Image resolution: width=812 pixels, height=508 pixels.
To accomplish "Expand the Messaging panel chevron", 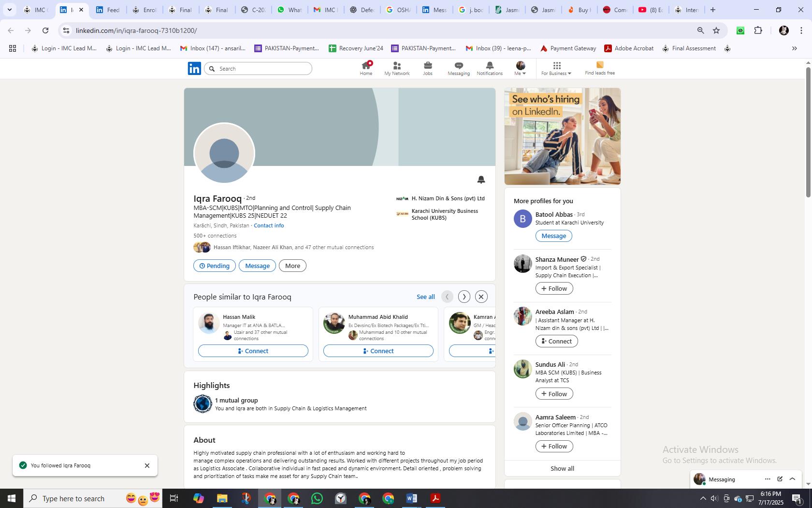I will tap(792, 479).
